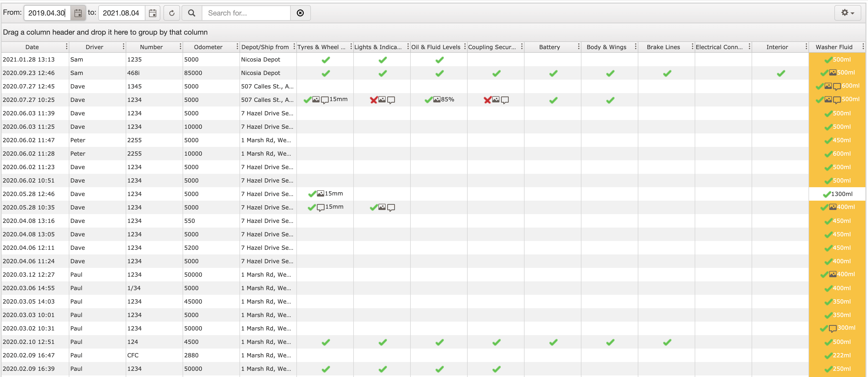
Task: Open Tyres photo icon in 2020.07.27 10:25 row
Action: (316, 99)
